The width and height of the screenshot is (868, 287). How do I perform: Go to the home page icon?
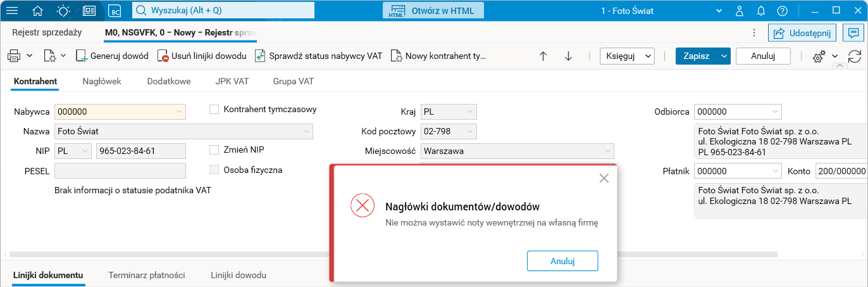point(38,11)
